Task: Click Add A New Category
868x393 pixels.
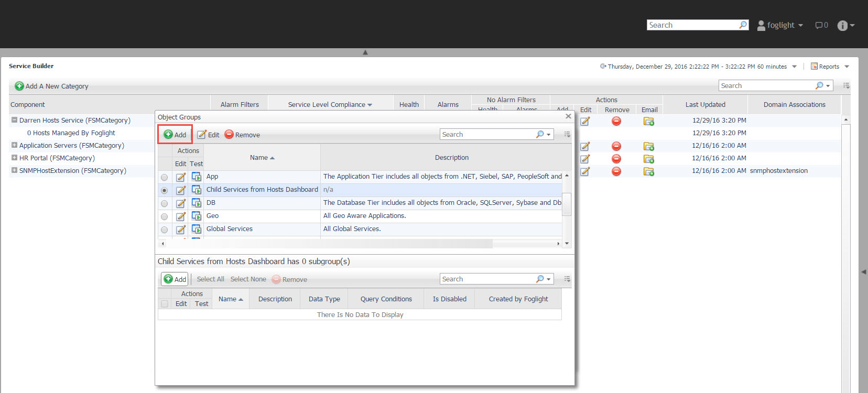Action: click(x=51, y=86)
